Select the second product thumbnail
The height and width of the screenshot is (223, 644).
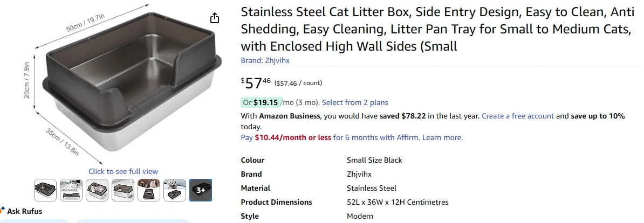pos(71,190)
